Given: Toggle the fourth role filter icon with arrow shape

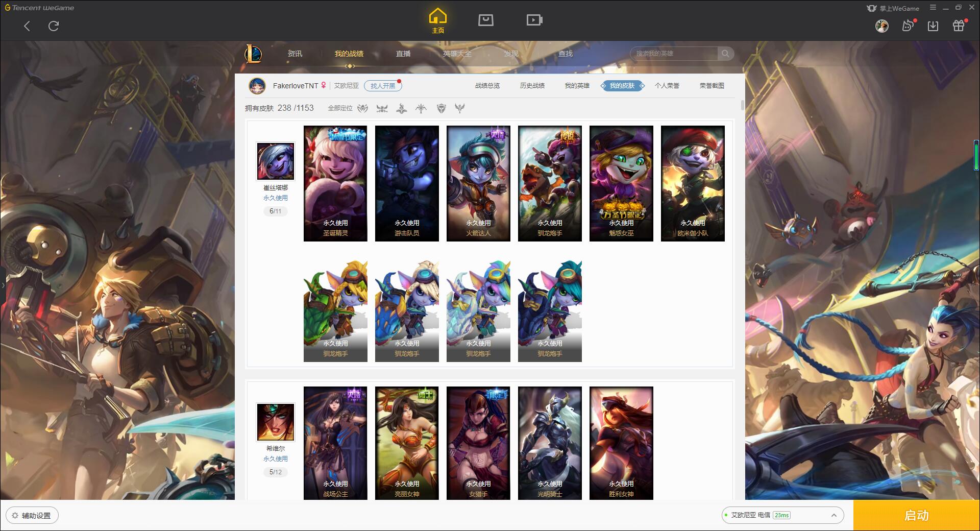Looking at the screenshot, I should 421,108.
